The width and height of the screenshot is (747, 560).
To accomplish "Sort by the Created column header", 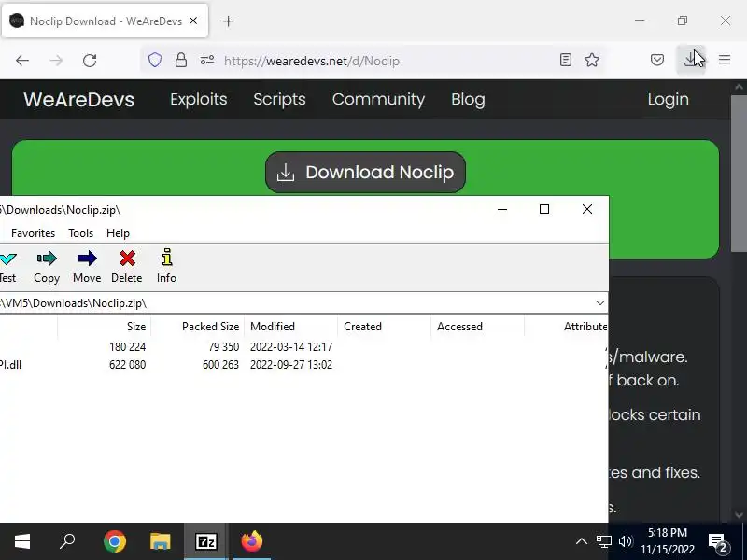I will pos(384,327).
